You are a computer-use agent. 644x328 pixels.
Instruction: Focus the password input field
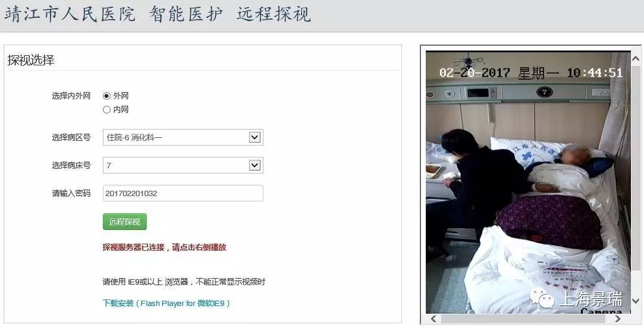coord(183,193)
